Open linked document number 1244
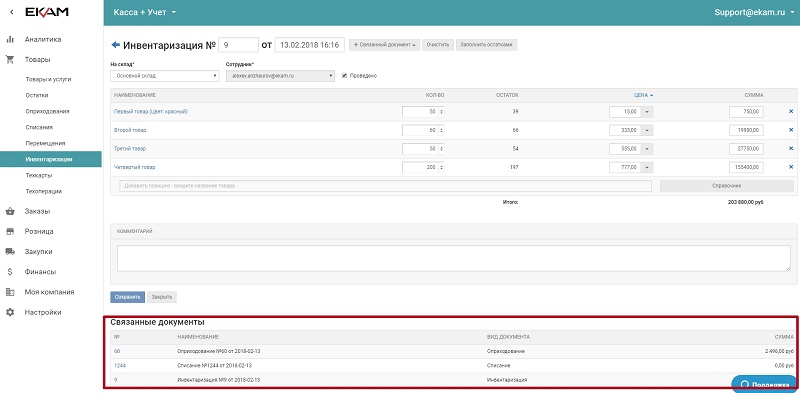This screenshot has width=800, height=393. pos(119,365)
